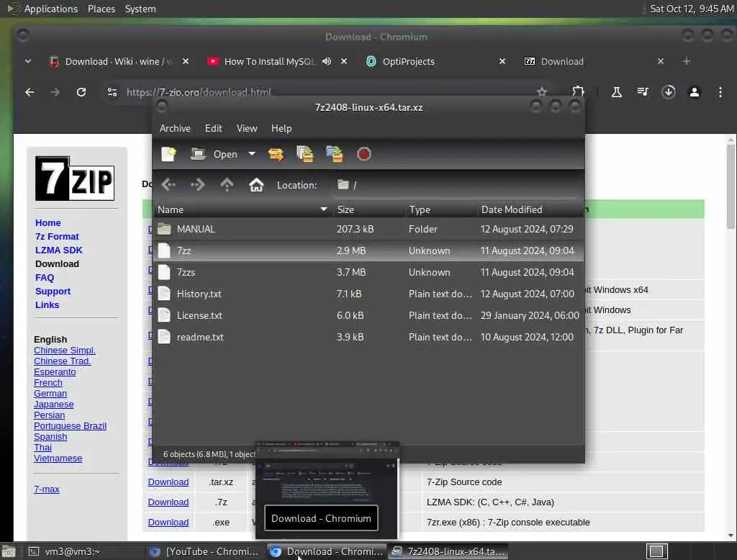Click the webpage vertical scrollbar
This screenshot has width=737, height=560.
(x=731, y=187)
